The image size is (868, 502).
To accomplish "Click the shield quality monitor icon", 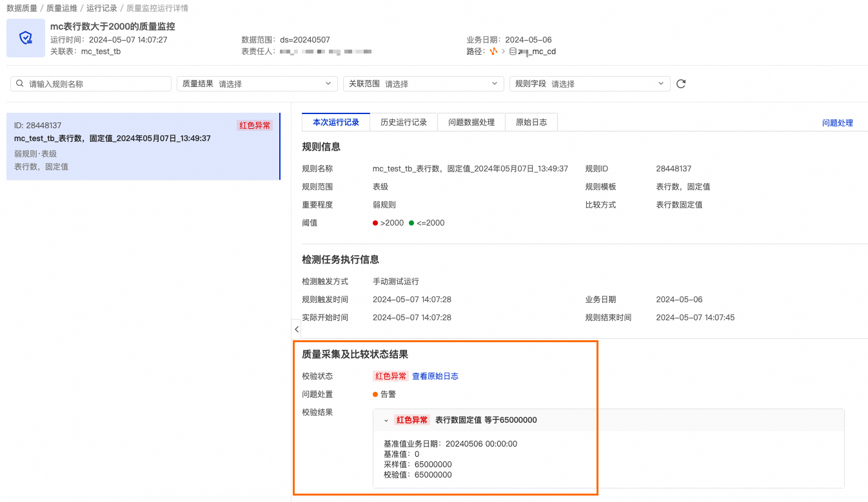I will pos(26,38).
